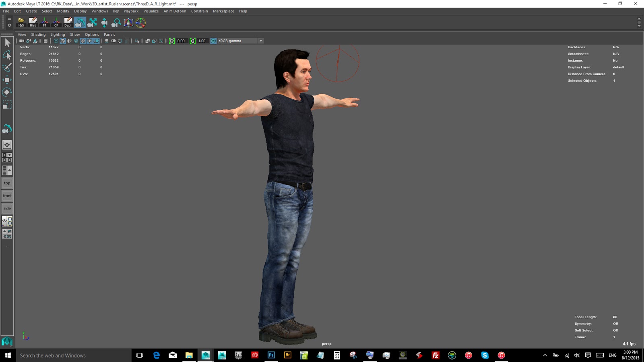Toggle use all lights bulb icon
Viewport: 644px width, 362px height.
(90, 41)
